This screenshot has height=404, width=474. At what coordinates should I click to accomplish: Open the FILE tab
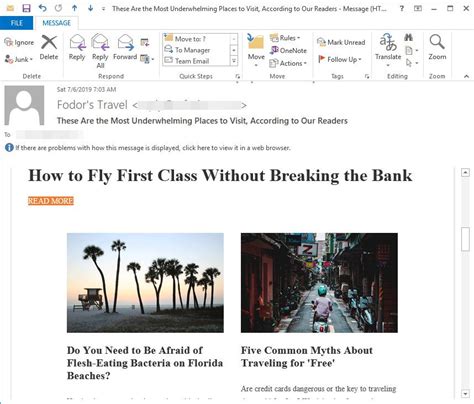click(x=17, y=23)
